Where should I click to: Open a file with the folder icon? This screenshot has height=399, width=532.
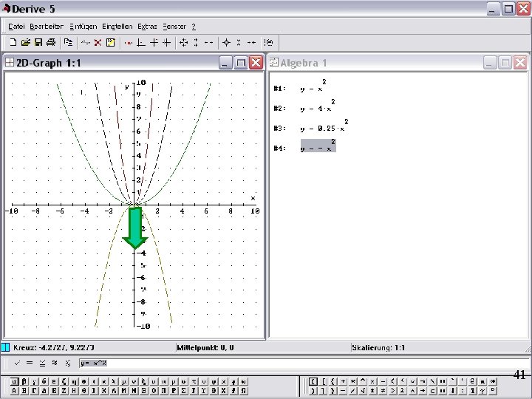(x=25, y=42)
